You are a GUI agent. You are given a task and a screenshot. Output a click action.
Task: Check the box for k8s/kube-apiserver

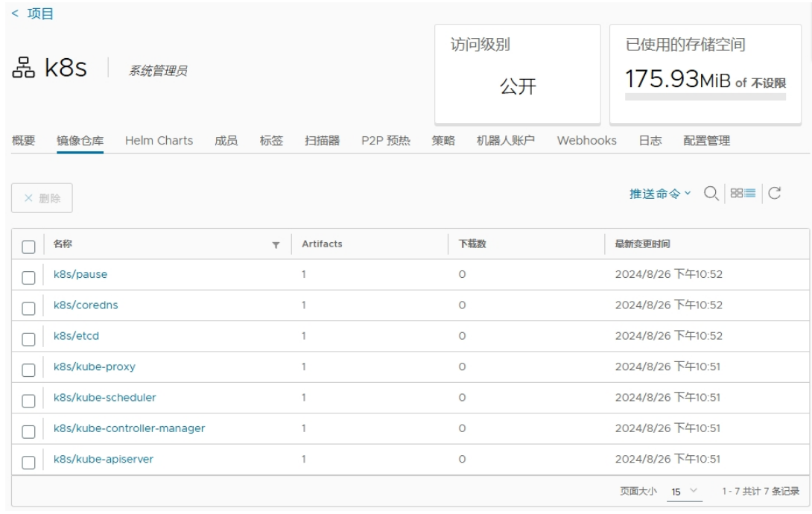pyautogui.click(x=28, y=463)
